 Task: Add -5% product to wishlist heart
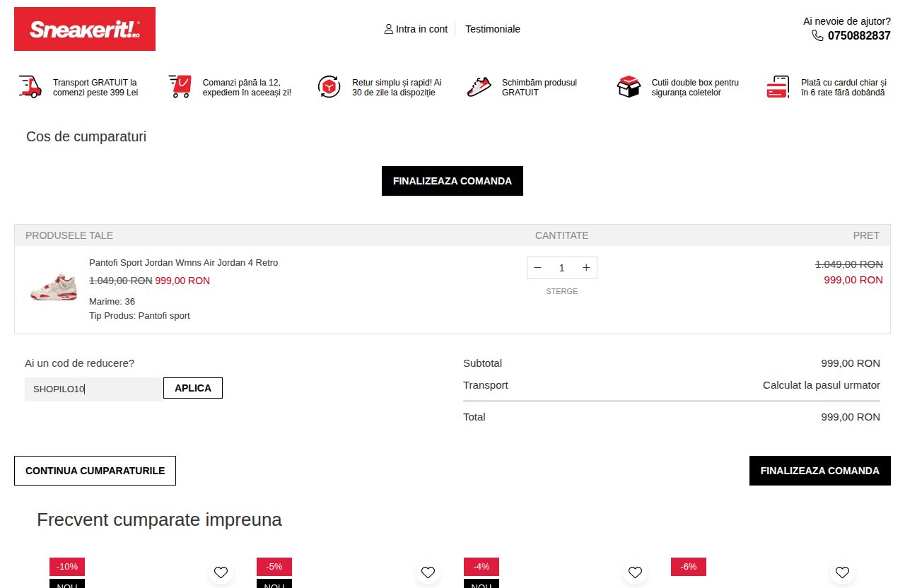pyautogui.click(x=428, y=572)
